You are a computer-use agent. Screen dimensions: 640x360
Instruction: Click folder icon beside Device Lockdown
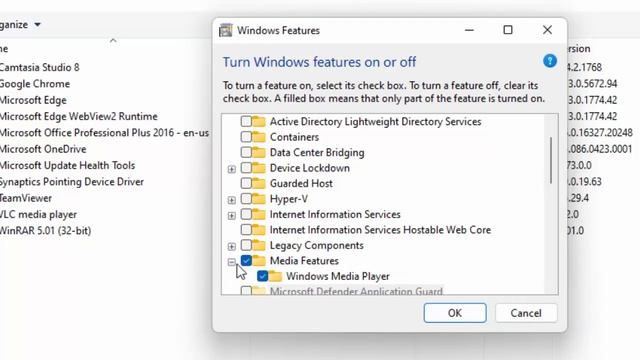[259, 168]
